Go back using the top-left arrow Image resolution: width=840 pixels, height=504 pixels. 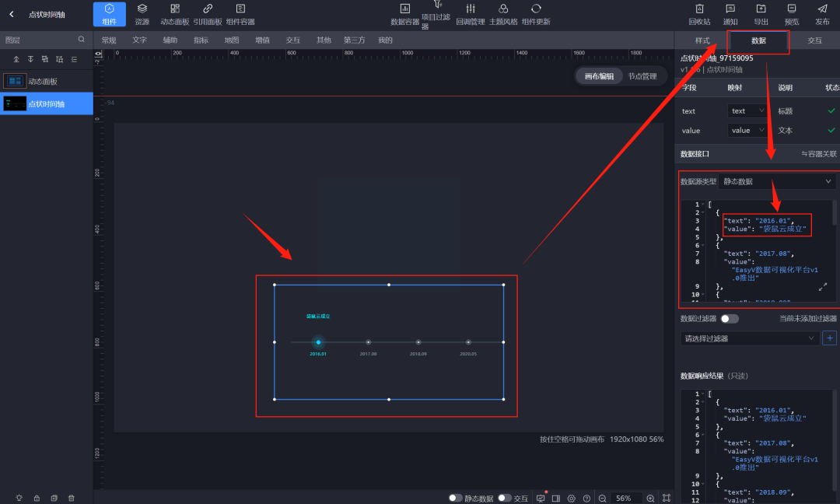click(12, 15)
